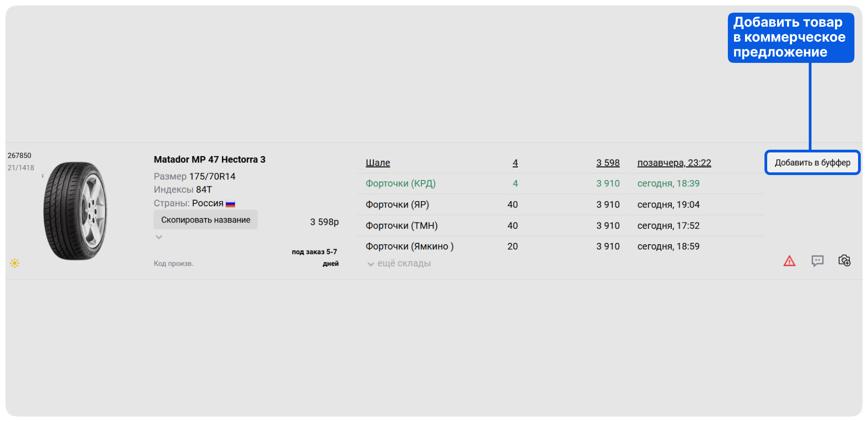This screenshot has height=422, width=868.
Task: Click quantity 40 in Форточки (ТМН) row
Action: 513,226
